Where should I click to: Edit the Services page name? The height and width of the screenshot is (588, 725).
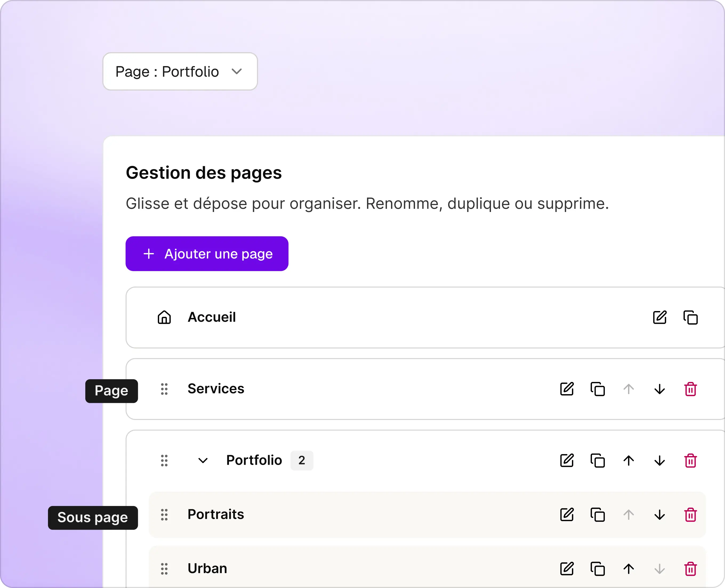click(567, 389)
